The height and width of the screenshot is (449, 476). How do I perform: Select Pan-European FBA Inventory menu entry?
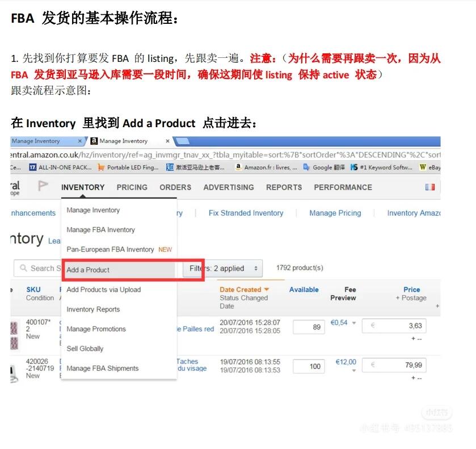pyautogui.click(x=119, y=249)
